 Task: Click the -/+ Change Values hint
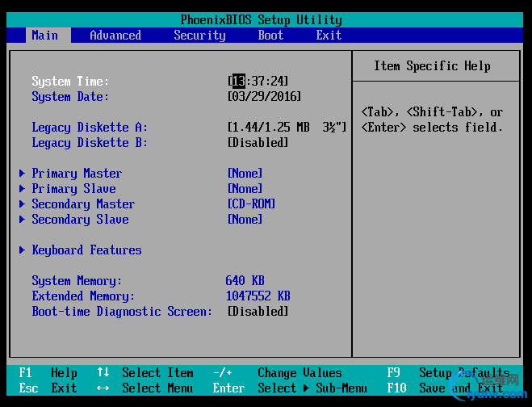pos(277,373)
